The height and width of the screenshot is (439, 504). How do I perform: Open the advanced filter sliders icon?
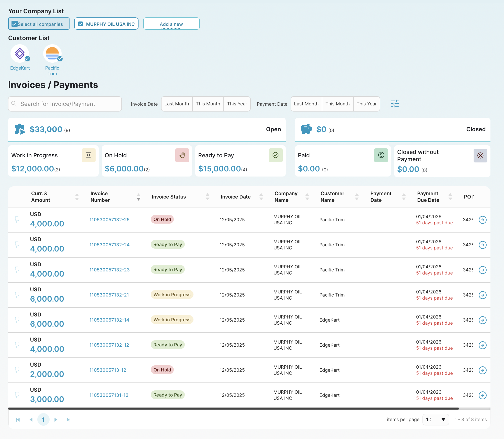click(x=395, y=104)
